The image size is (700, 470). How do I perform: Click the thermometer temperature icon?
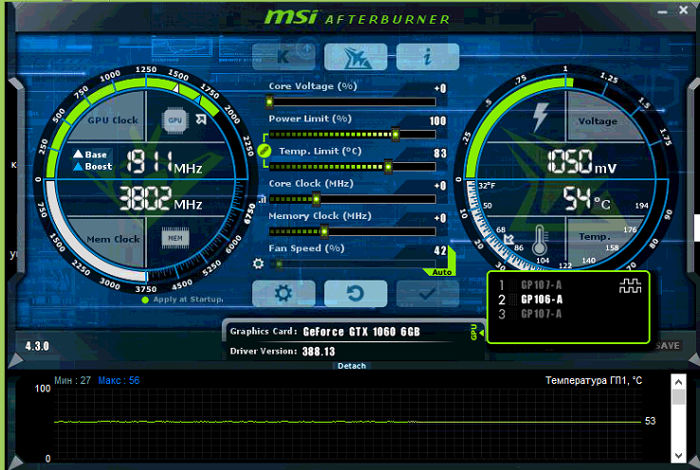[539, 240]
